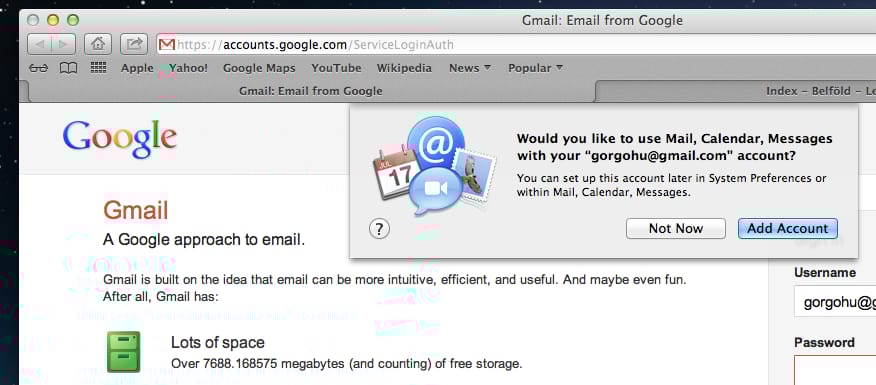Open the Bookmarks book icon
Image resolution: width=876 pixels, height=385 pixels.
tap(68, 68)
